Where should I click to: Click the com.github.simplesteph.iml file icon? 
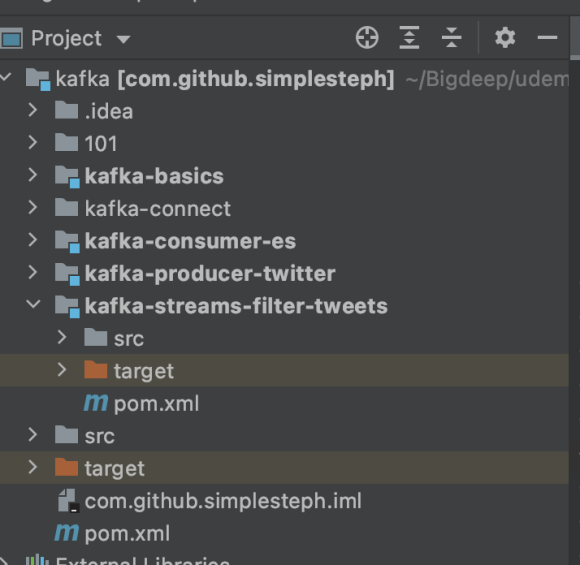(68, 501)
